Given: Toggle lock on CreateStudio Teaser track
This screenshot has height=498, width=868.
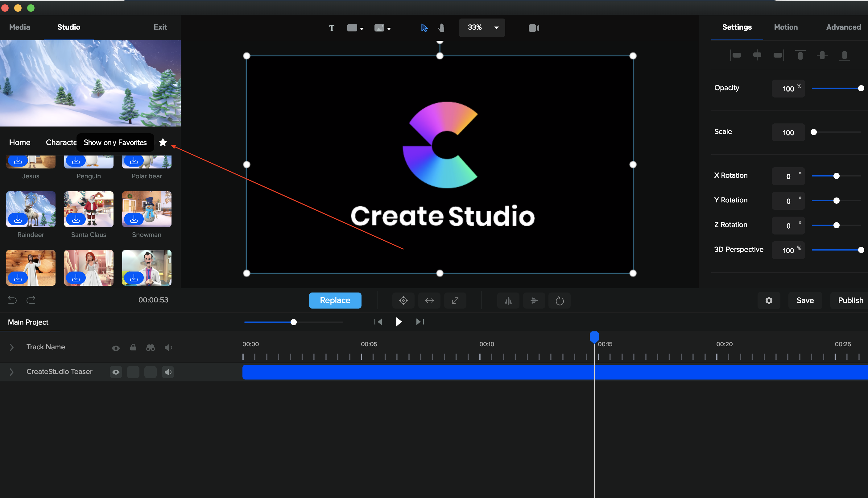Looking at the screenshot, I should click(x=133, y=372).
